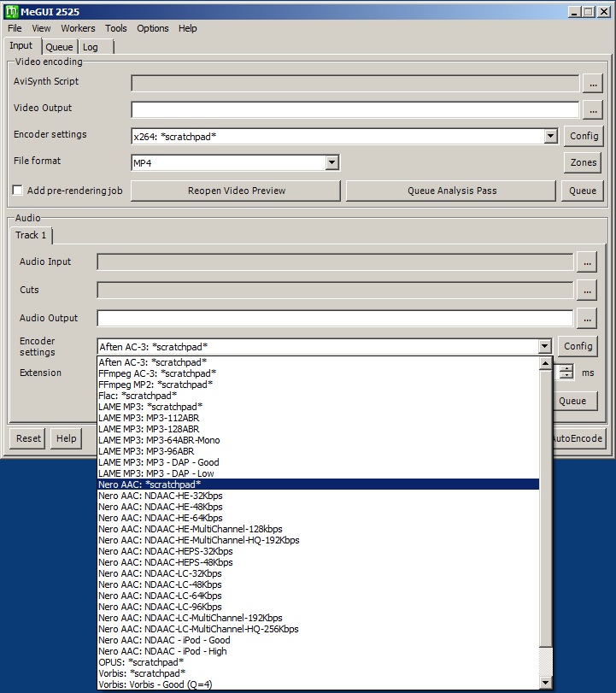Select Nero AAC: NDAAC - iPod - High
Screen dimensions: 616x693
coord(318,651)
